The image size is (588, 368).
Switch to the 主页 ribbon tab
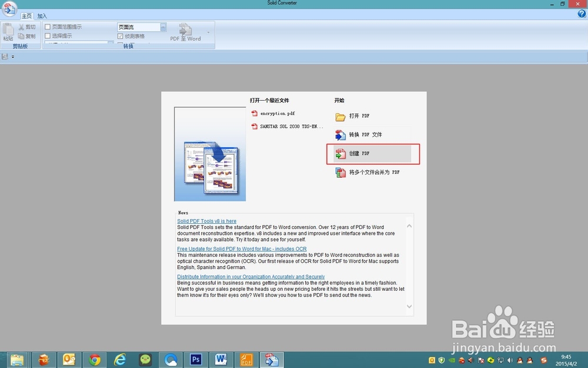(26, 16)
